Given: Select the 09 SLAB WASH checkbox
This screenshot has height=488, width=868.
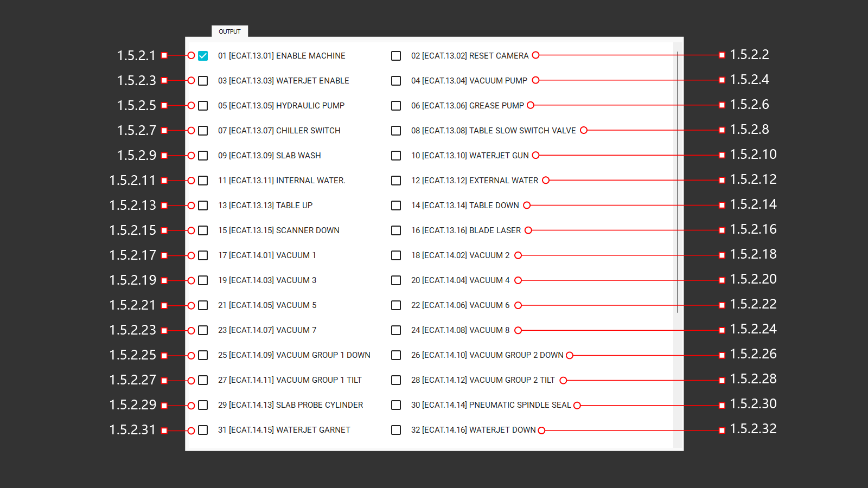Looking at the screenshot, I should (x=203, y=156).
